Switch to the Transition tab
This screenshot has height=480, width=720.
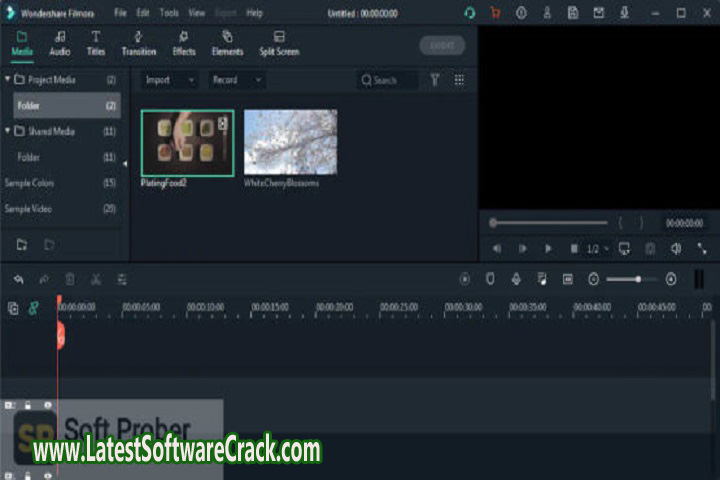(x=139, y=44)
